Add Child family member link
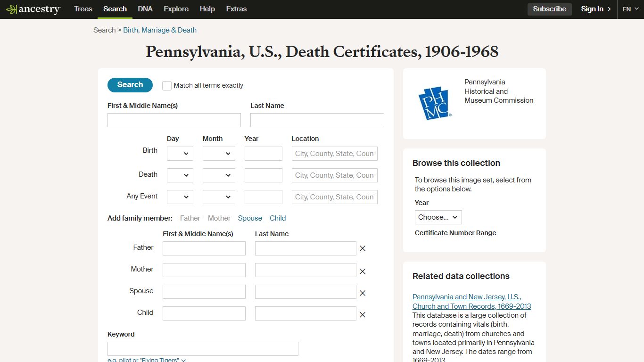Image resolution: width=644 pixels, height=362 pixels. click(278, 218)
